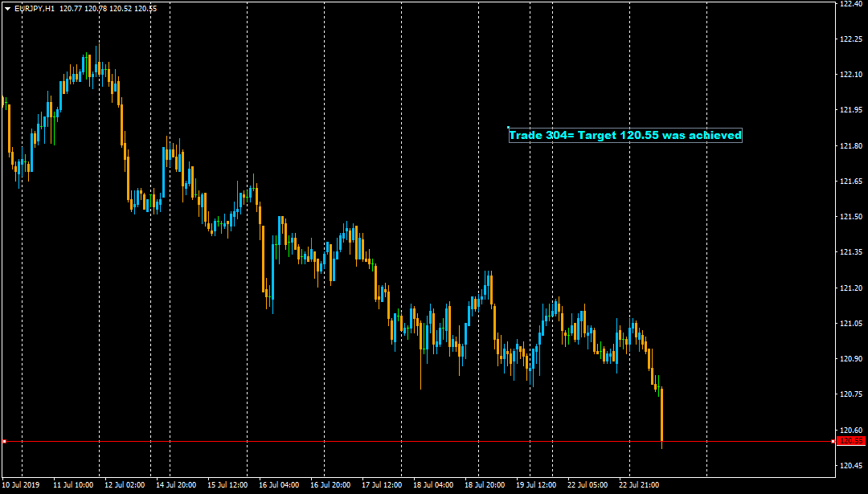Click the triangle arrow beside EURJPY,H1
The height and width of the screenshot is (494, 868).
pos(7,8)
